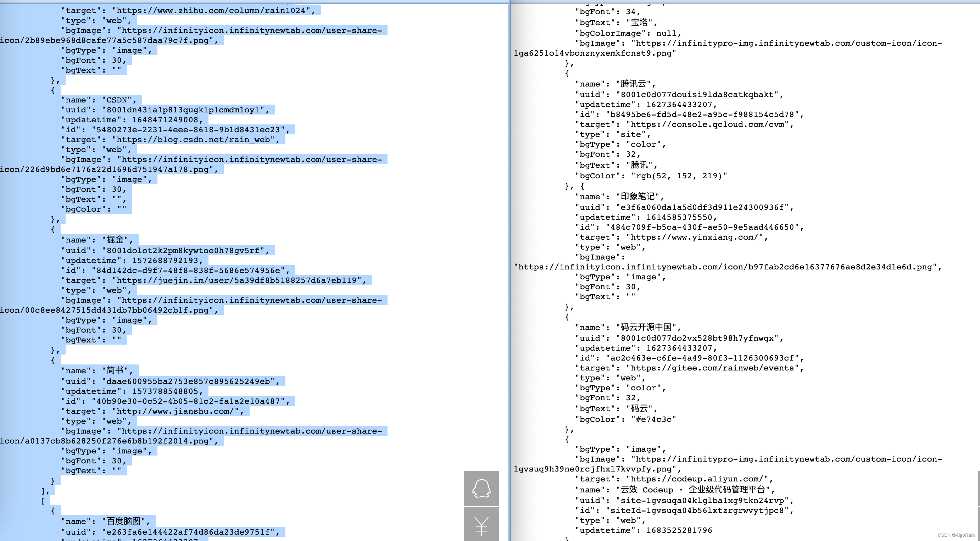The image size is (980, 541).
Task: Click the "腾讯云" name value text
Action: (x=633, y=84)
